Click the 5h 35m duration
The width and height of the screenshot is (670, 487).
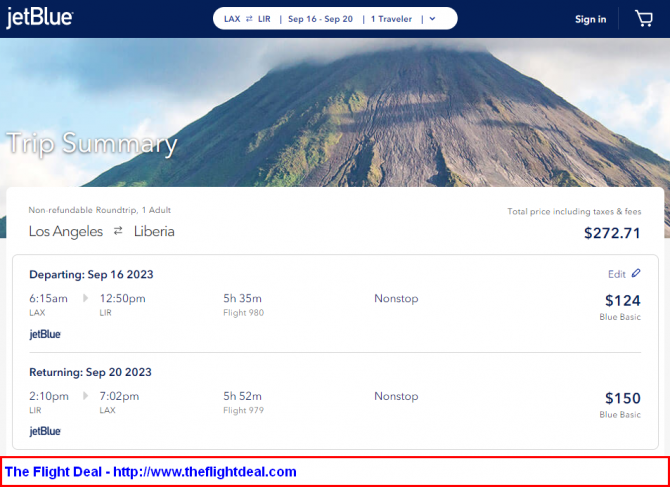point(242,298)
